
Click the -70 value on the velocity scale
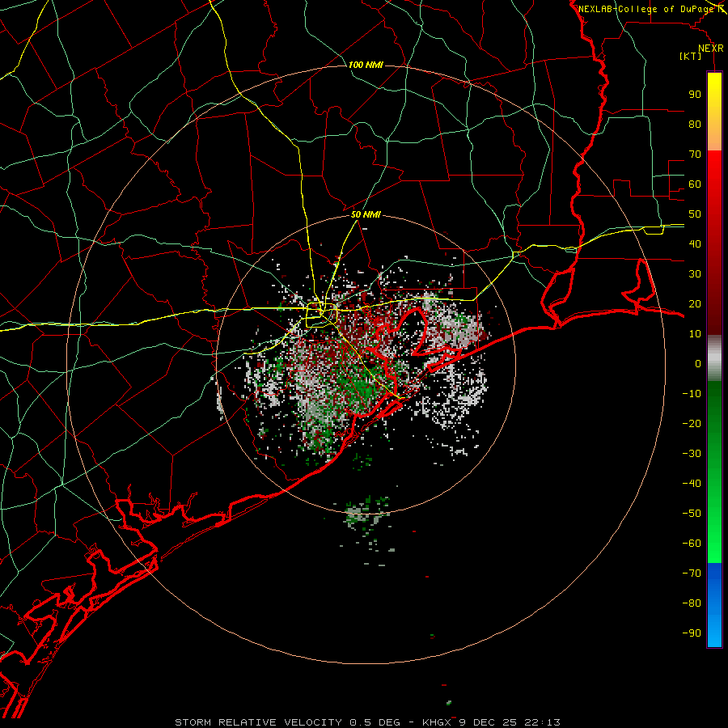coord(692,574)
